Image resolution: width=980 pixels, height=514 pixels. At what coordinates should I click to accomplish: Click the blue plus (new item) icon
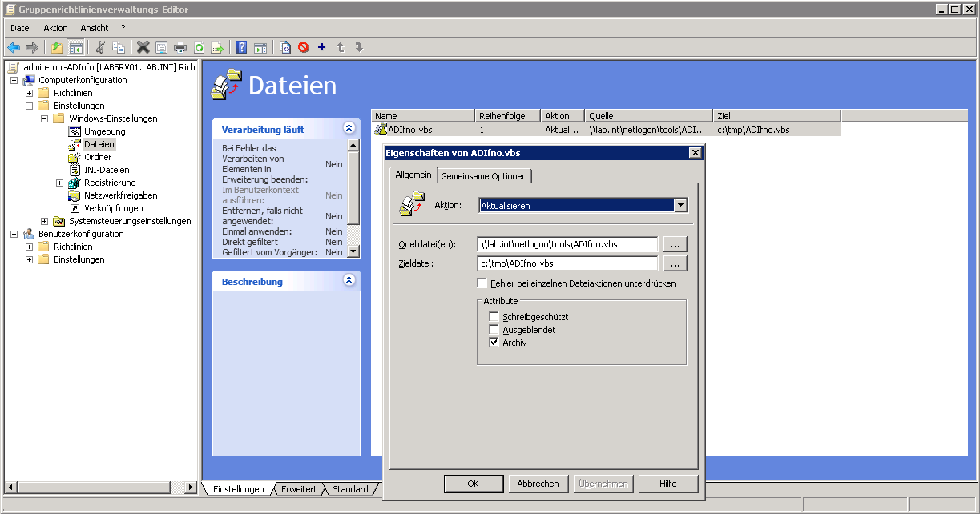coord(321,47)
